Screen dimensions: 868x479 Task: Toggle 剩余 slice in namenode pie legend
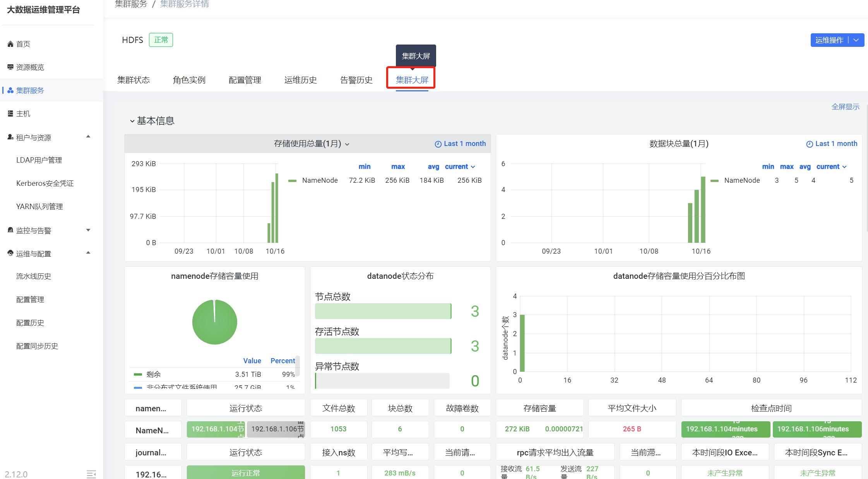[153, 374]
